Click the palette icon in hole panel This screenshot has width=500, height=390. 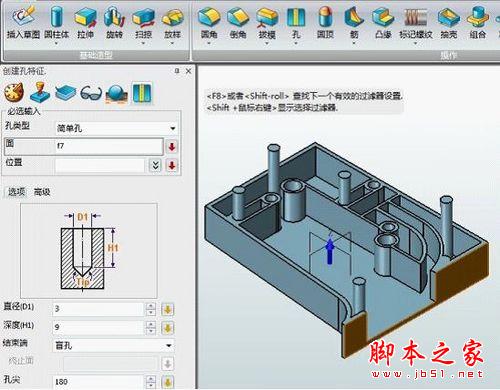14,93
